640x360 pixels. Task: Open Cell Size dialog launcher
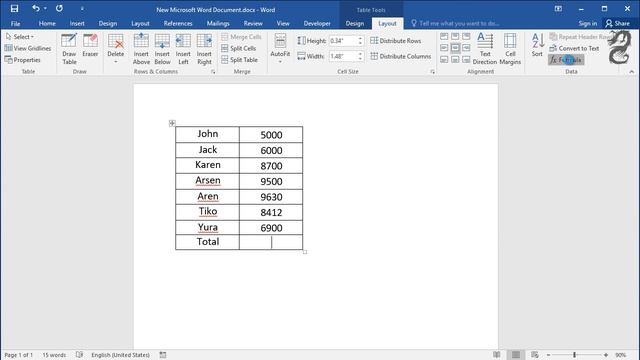(x=432, y=72)
